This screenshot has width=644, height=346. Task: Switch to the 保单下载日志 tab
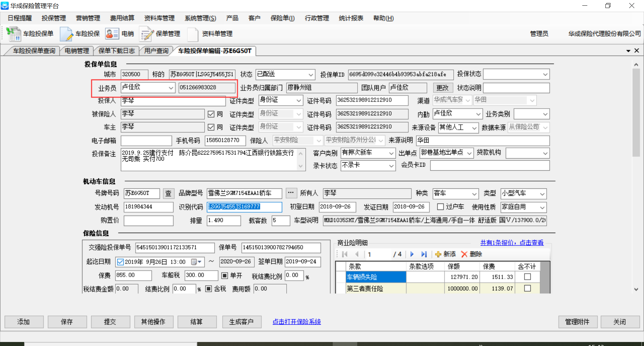click(x=116, y=51)
